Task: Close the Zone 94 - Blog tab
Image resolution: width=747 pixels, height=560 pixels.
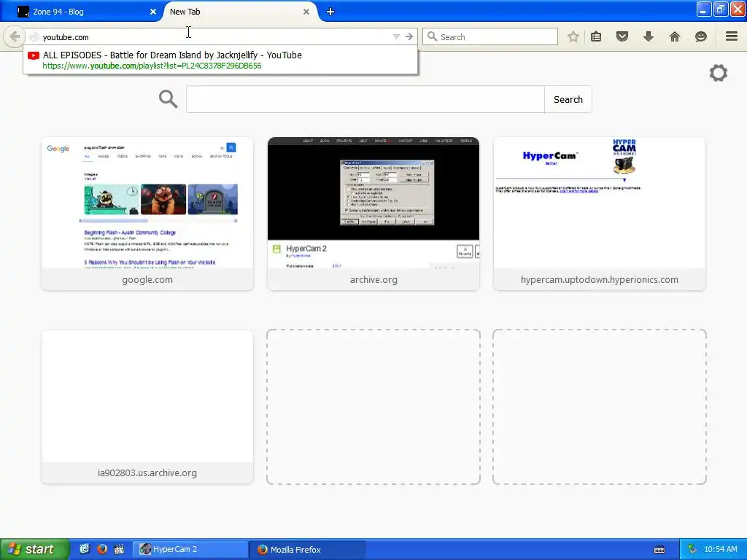Action: click(x=153, y=12)
